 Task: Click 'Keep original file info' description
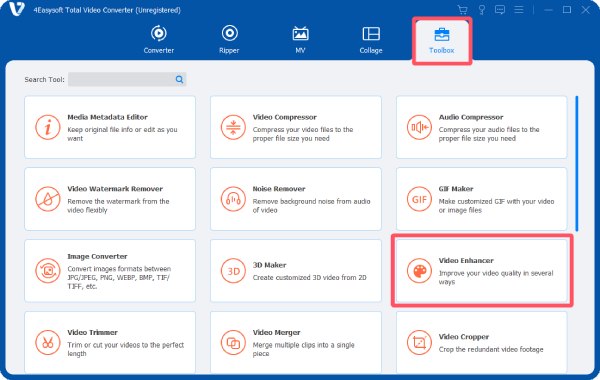pos(122,134)
